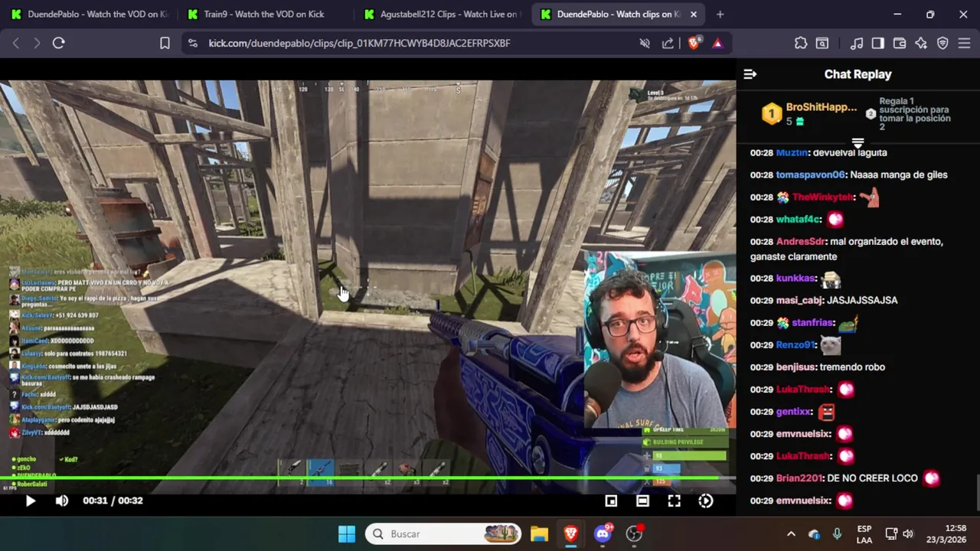Open the Windows Start menu
The width and height of the screenshot is (980, 551).
347,533
